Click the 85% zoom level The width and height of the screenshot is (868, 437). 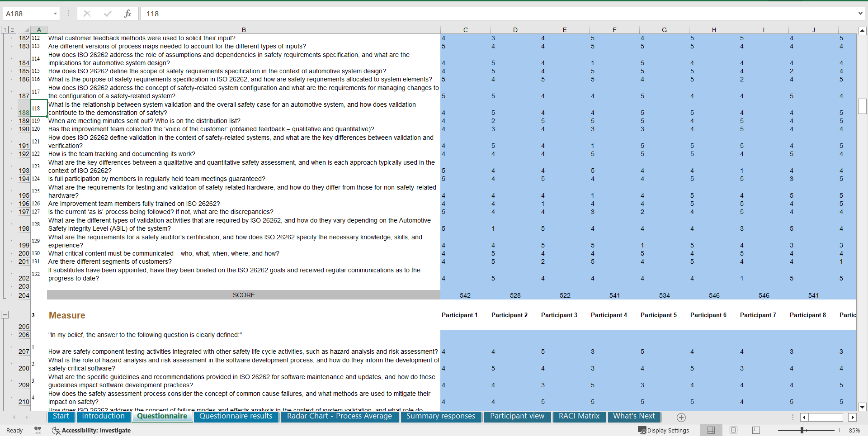(x=854, y=430)
